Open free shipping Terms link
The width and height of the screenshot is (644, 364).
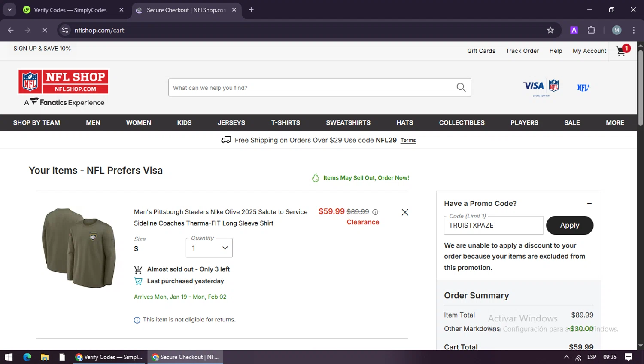(408, 140)
